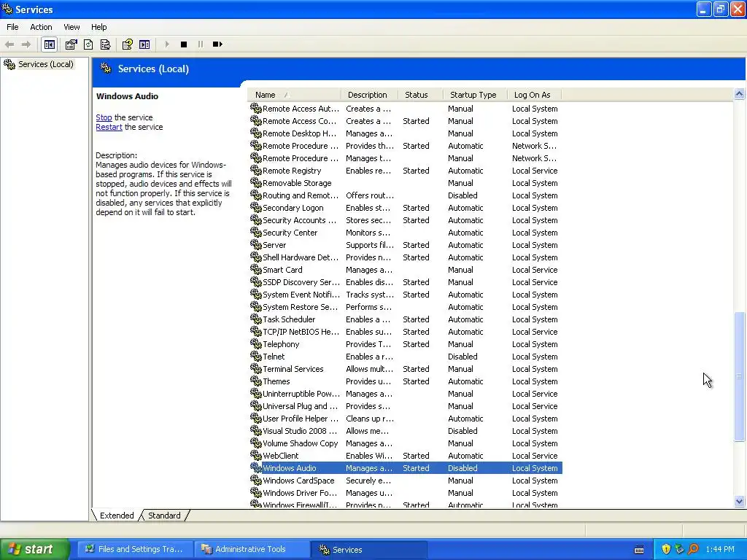
Task: Open Properties from the toolbar icon
Action: coord(71,44)
